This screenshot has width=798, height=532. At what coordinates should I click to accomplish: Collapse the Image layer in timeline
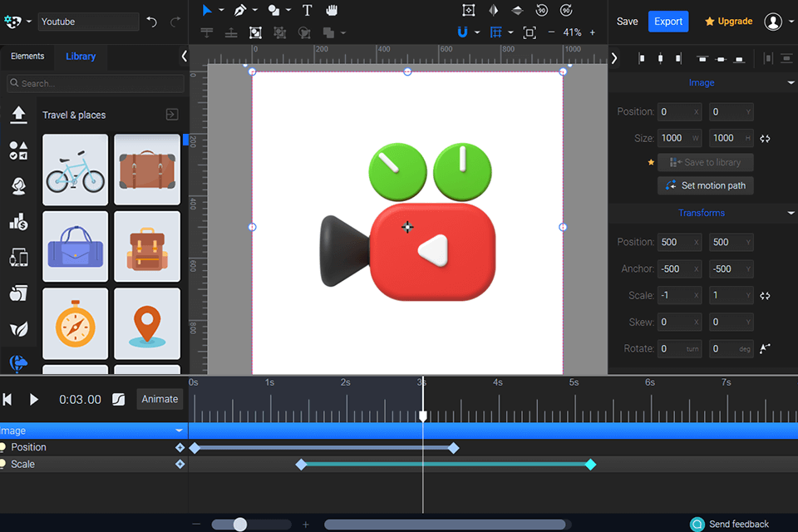point(180,431)
